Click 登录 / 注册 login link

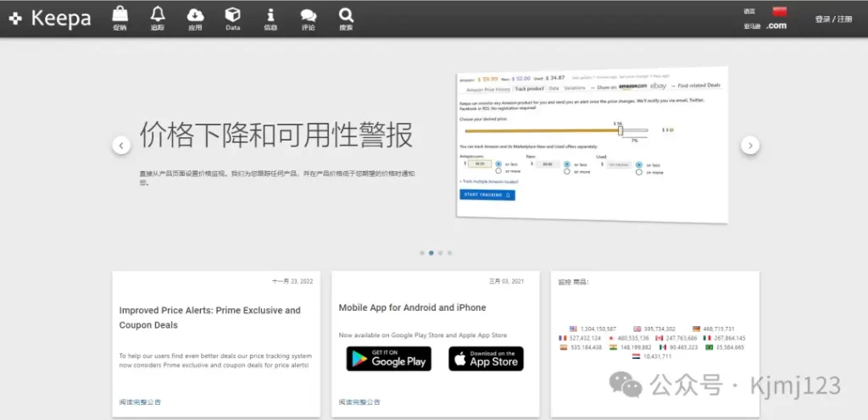pyautogui.click(x=833, y=19)
